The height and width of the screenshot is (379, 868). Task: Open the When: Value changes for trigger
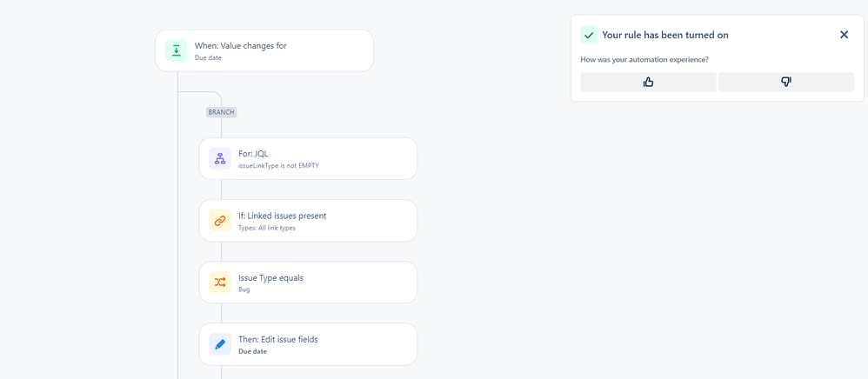coord(264,50)
